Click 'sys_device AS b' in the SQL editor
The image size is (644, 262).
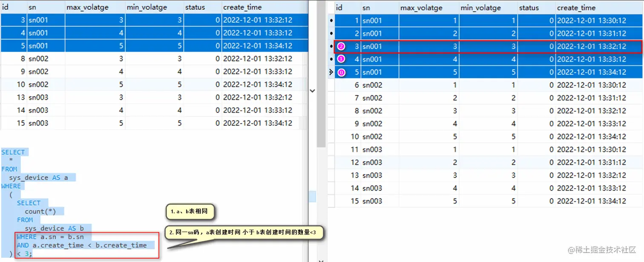pos(55,228)
